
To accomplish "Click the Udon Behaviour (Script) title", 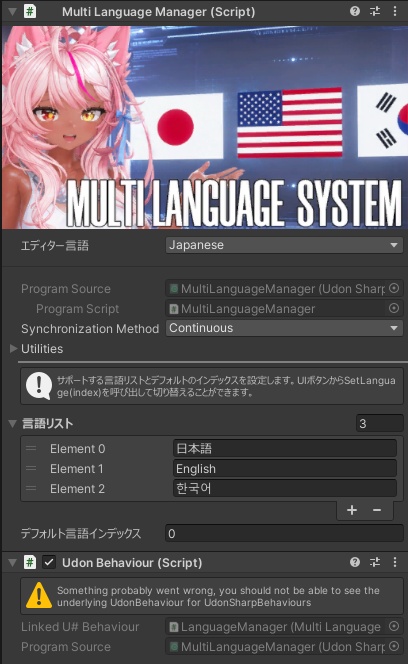I will pyautogui.click(x=132, y=563).
